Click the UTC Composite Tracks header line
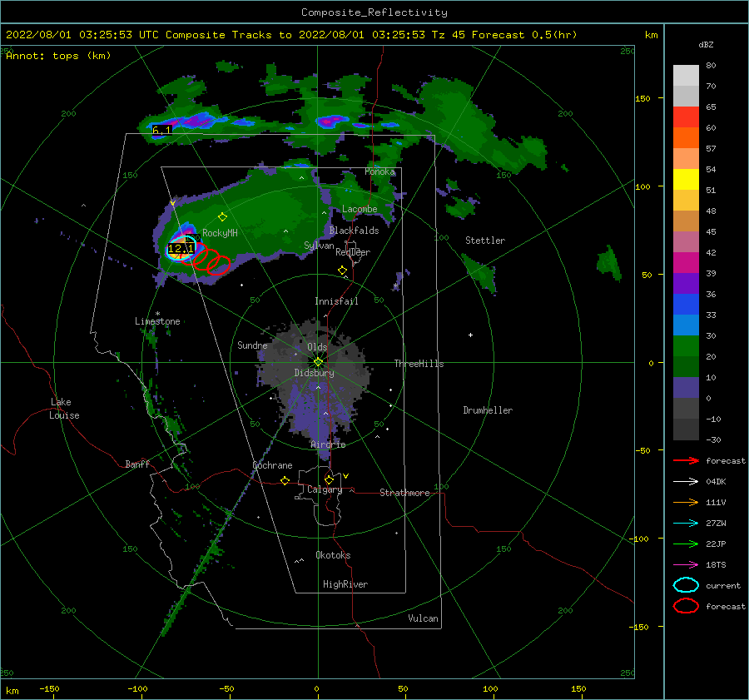 pyautogui.click(x=291, y=35)
